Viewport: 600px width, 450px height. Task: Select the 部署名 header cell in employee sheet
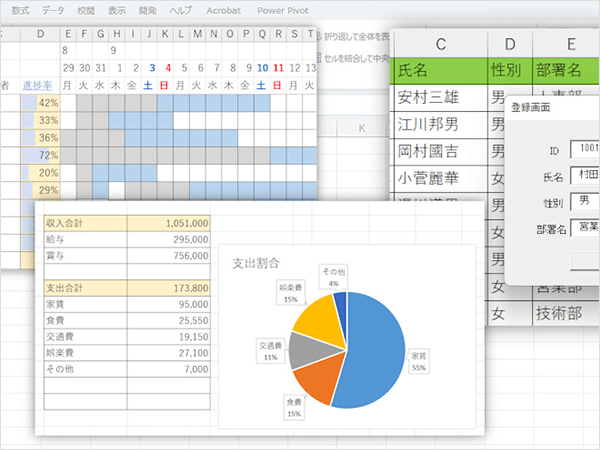tap(566, 70)
